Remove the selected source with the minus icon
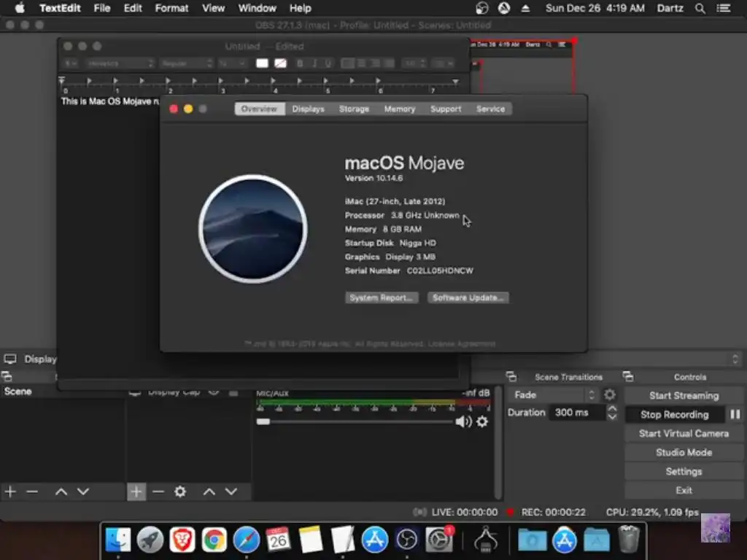The image size is (747, 560). coord(158,491)
